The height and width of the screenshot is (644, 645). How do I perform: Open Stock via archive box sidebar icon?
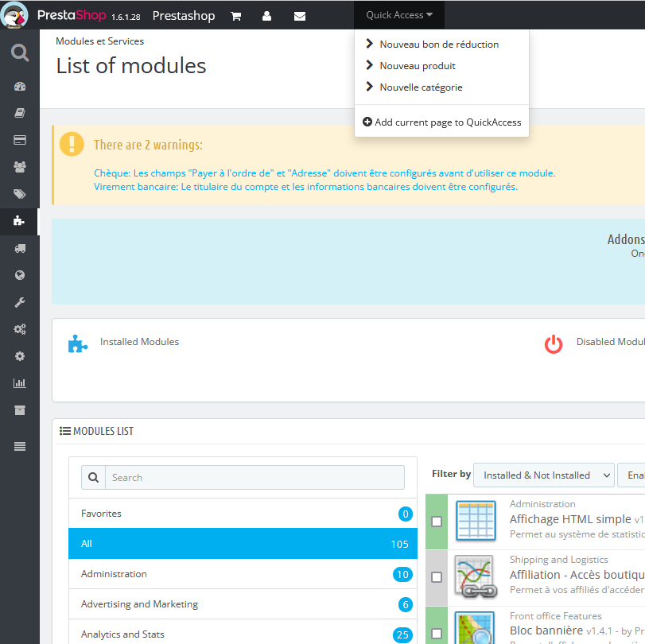(x=20, y=410)
